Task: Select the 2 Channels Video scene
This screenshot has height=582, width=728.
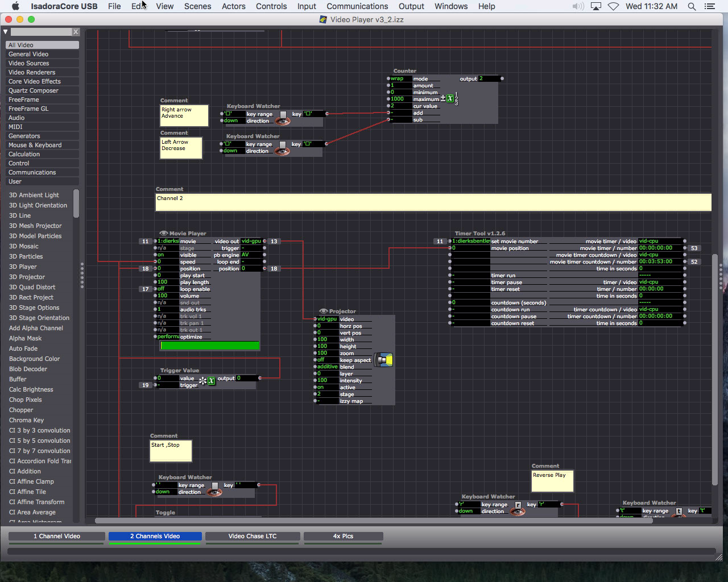Action: coord(155,536)
